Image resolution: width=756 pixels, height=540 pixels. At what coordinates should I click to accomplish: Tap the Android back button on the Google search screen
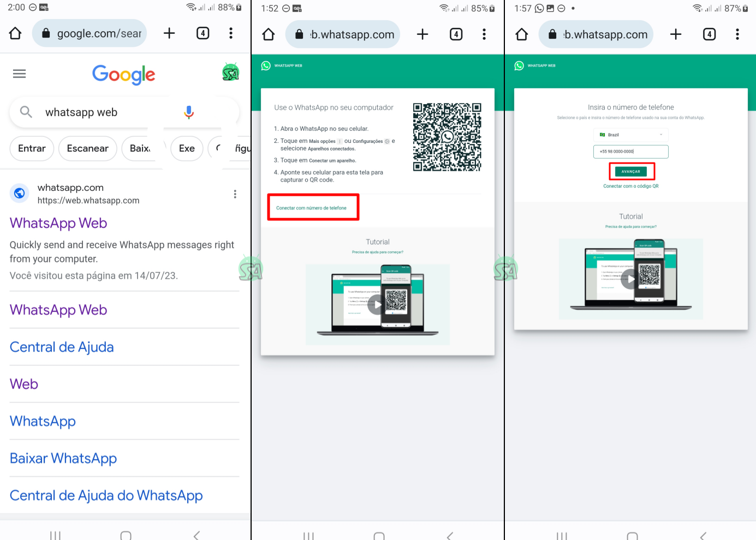197,536
